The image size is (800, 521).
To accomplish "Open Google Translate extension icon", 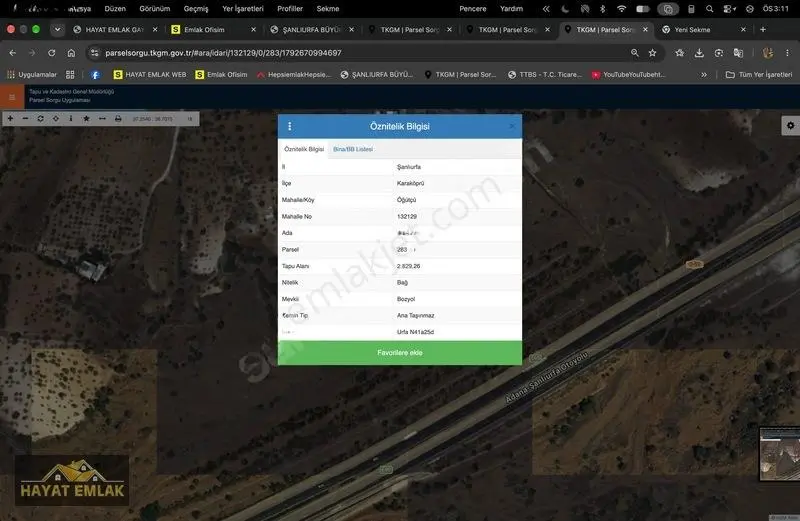I will coord(738,53).
